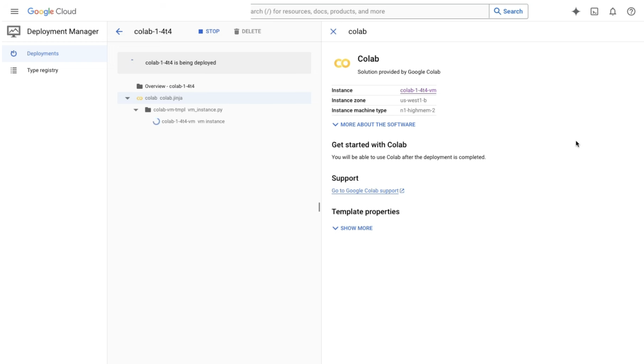The height and width of the screenshot is (364, 644).
Task: Open the help question mark menu
Action: [x=631, y=11]
